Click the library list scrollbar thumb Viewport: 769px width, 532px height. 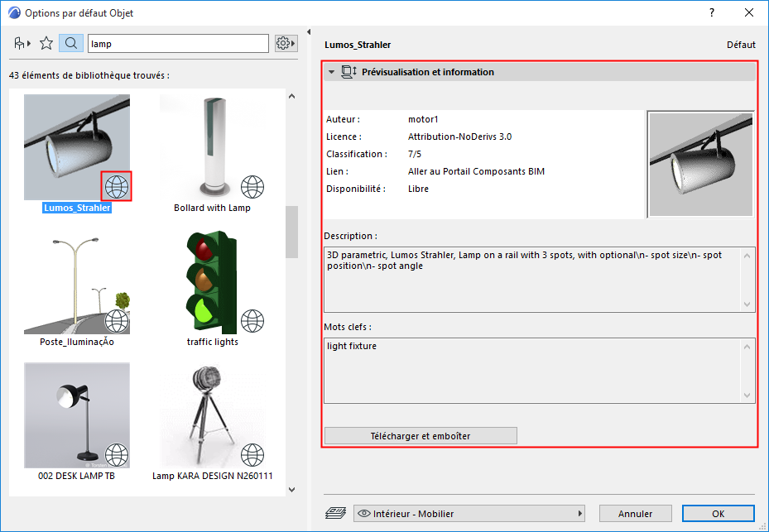(x=292, y=232)
